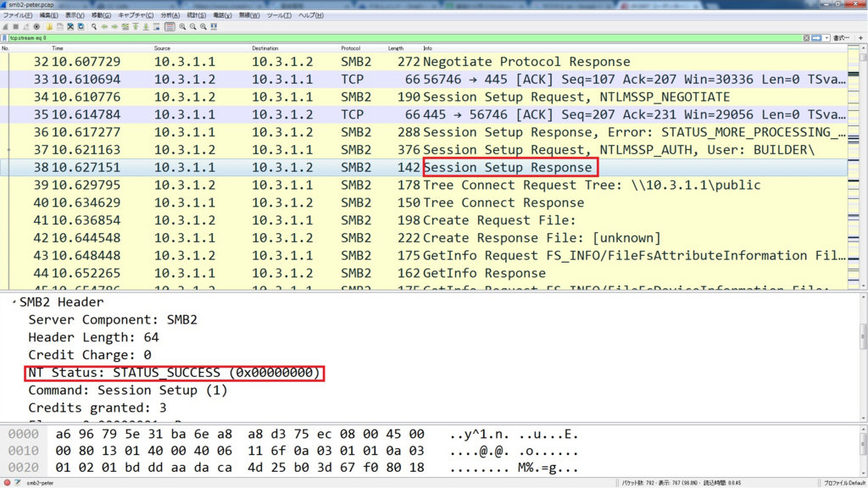Viewport: 868px width, 488px height.
Task: Save capture file icon
Action: (x=60, y=26)
